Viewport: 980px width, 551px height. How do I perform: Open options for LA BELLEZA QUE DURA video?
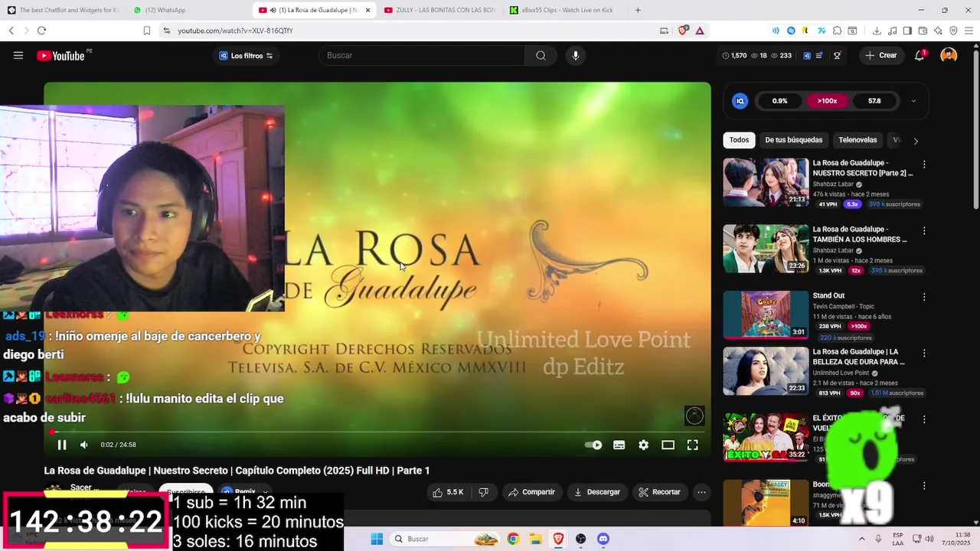(924, 353)
